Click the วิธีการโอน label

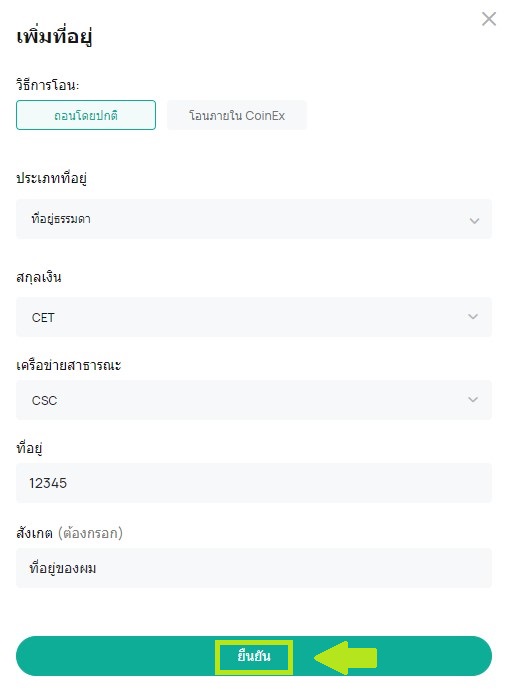tap(48, 84)
